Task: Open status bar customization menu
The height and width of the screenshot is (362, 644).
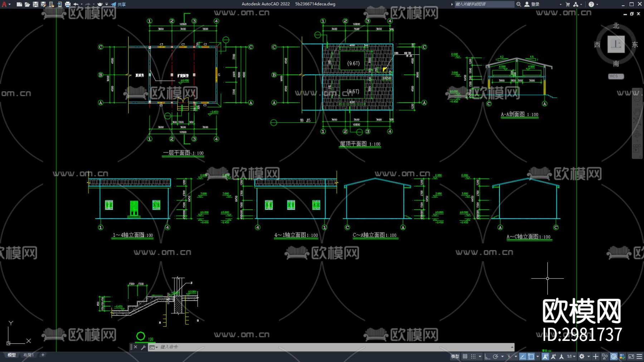Action: click(x=639, y=356)
